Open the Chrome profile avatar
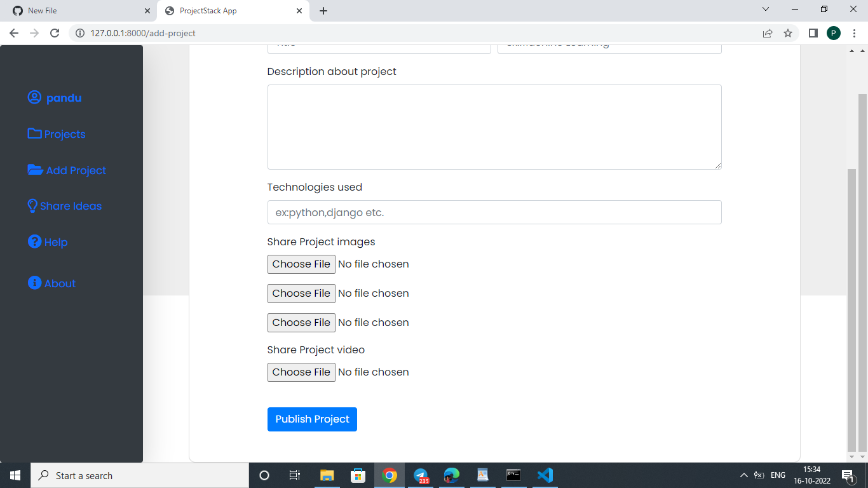The height and width of the screenshot is (488, 868). (833, 32)
